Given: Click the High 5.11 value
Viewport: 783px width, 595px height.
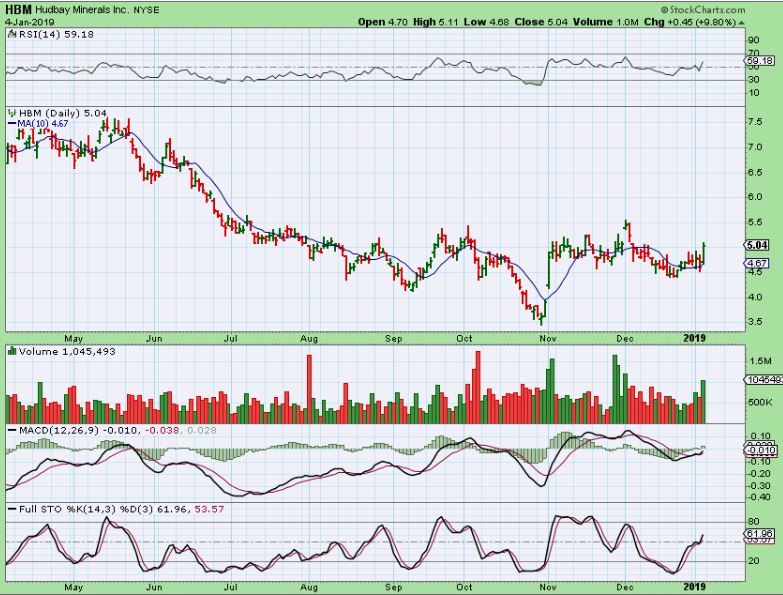Looking at the screenshot, I should [436, 22].
